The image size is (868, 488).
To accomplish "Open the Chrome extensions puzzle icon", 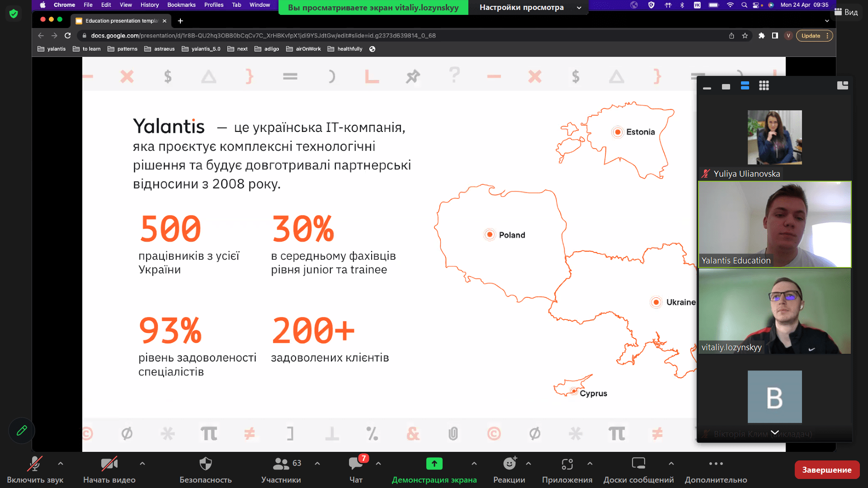I will pyautogui.click(x=762, y=36).
